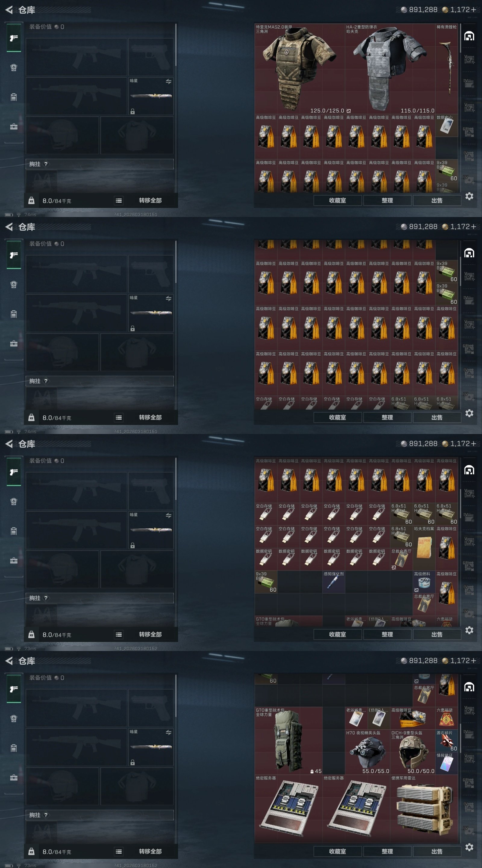Toggle 暗星 knife swap arrows in topmost view
This screenshot has height=868, width=482.
(x=168, y=82)
